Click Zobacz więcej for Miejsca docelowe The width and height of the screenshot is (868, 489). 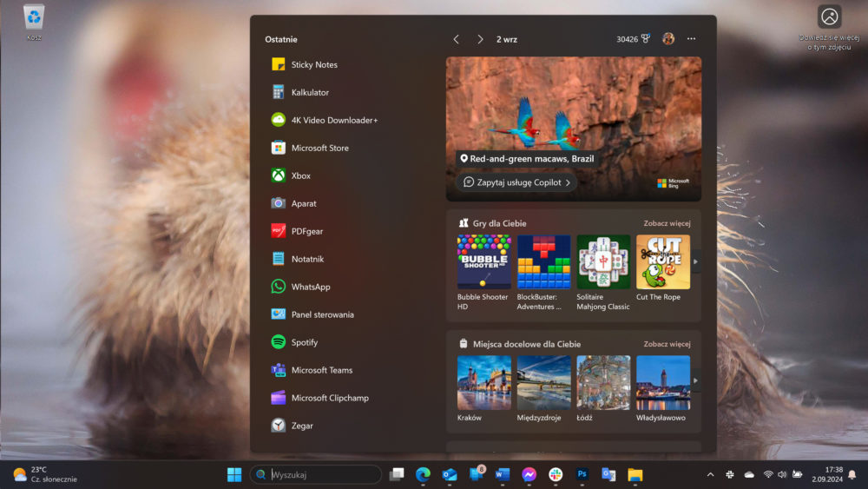pyautogui.click(x=667, y=344)
